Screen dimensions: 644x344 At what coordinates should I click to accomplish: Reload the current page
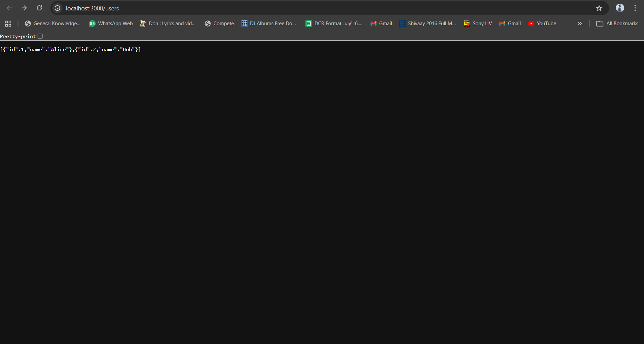39,8
